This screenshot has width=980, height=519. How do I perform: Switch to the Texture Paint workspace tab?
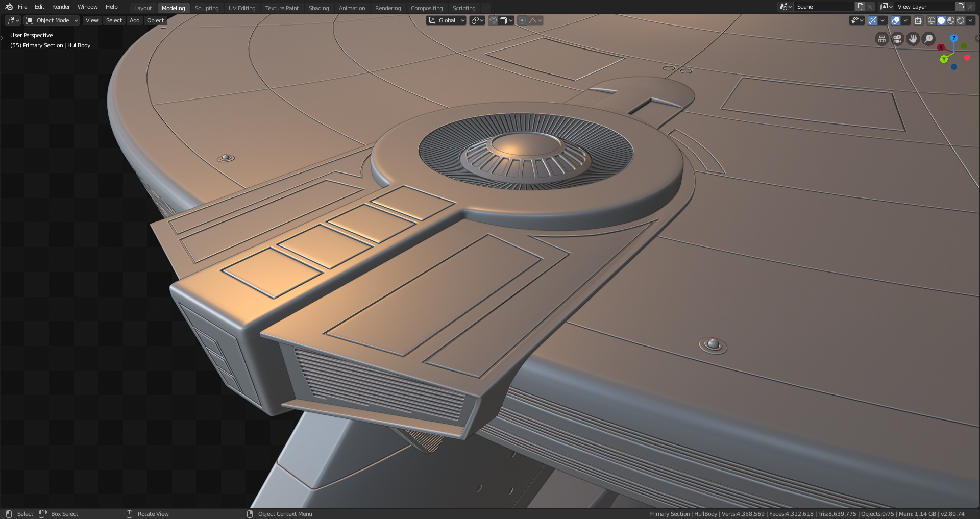click(x=282, y=8)
